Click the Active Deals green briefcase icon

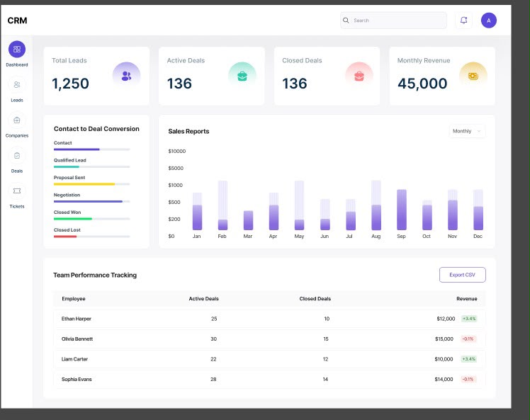coord(242,76)
